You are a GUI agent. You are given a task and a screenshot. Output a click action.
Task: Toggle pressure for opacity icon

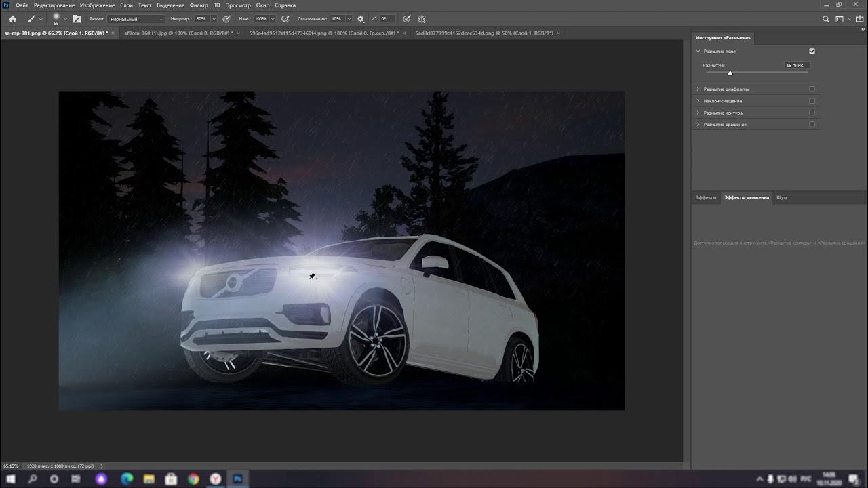226,19
